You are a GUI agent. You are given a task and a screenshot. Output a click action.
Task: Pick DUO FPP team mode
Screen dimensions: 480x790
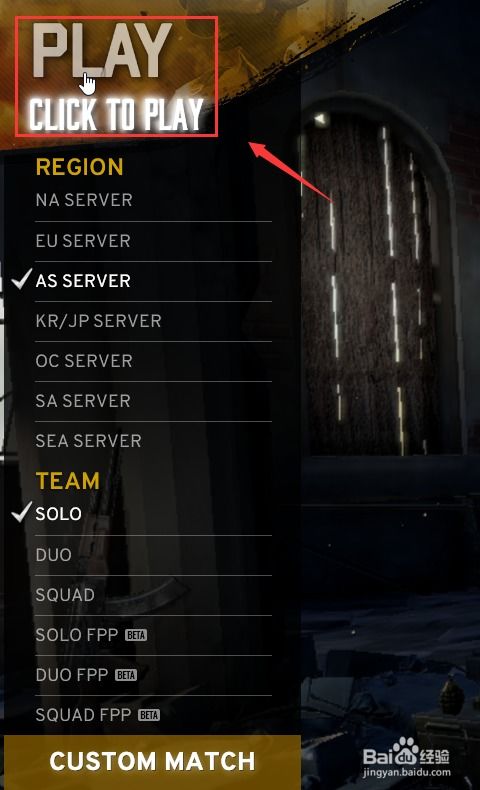point(153,676)
